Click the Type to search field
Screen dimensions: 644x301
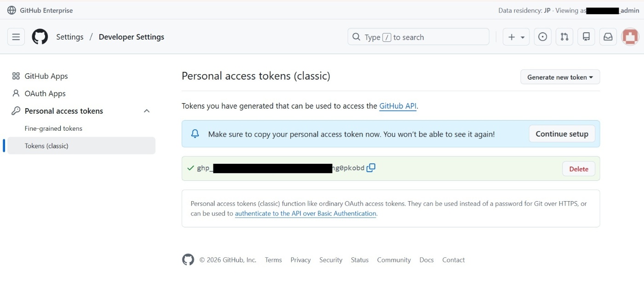tap(418, 37)
